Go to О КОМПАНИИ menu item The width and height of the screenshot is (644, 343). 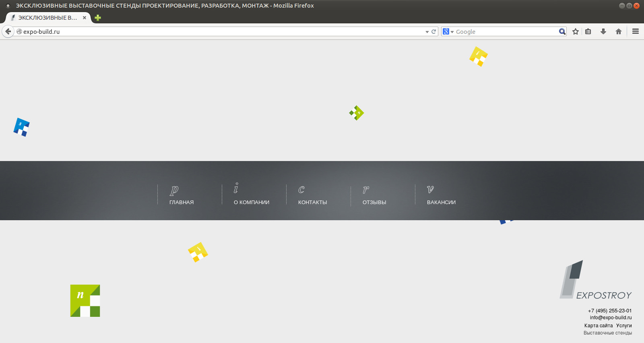tap(252, 202)
